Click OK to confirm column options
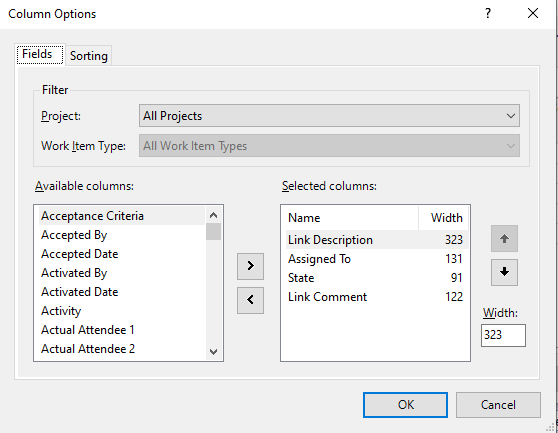558x433 pixels. coord(405,405)
